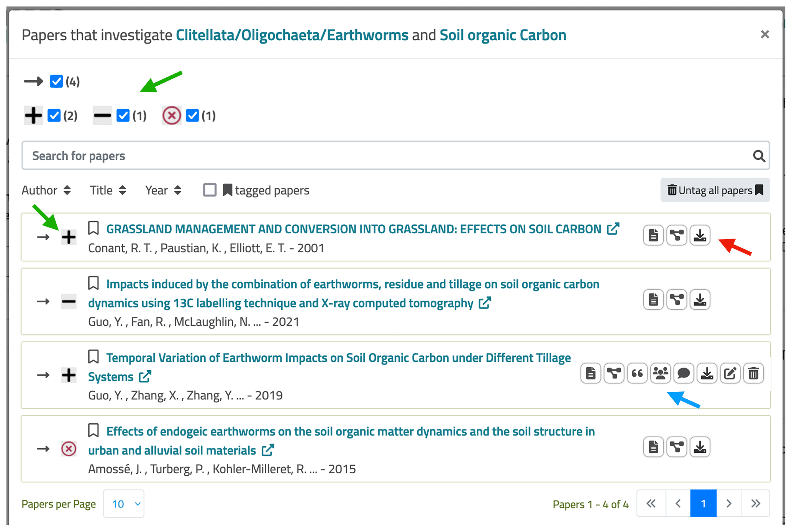Uncheck the negative minus effect checkbox
The height and width of the screenshot is (532, 792).
click(123, 115)
